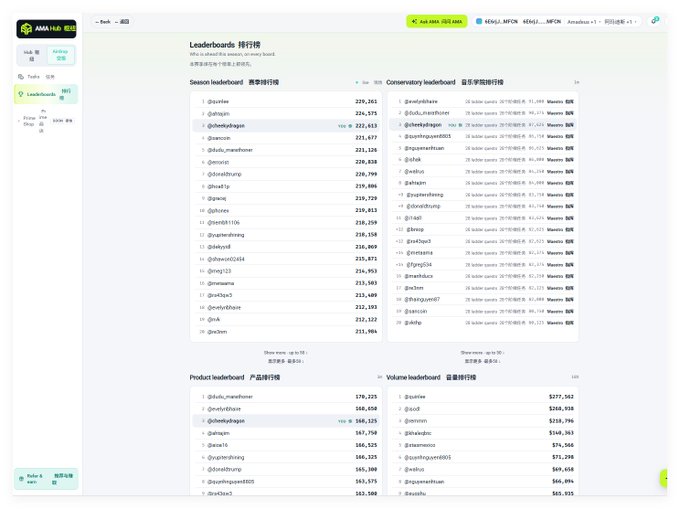
Task: Click the Season leaderboard heading
Action: click(234, 82)
